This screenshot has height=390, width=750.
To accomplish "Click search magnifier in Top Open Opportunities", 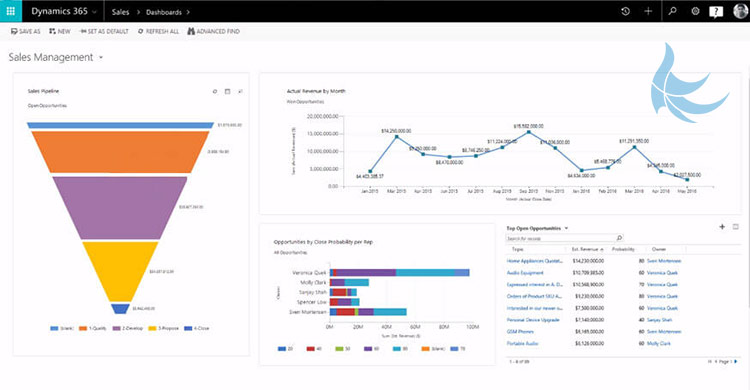I will coord(619,238).
